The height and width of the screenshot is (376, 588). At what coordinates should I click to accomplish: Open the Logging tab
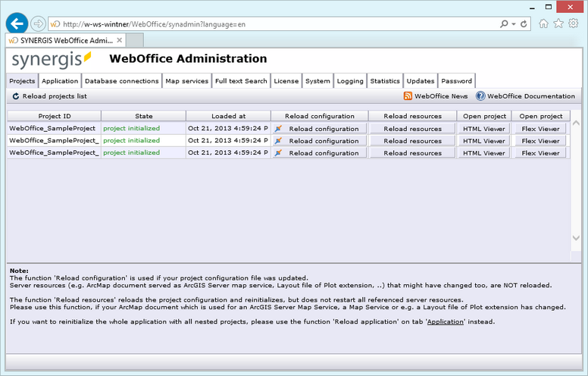coord(350,81)
